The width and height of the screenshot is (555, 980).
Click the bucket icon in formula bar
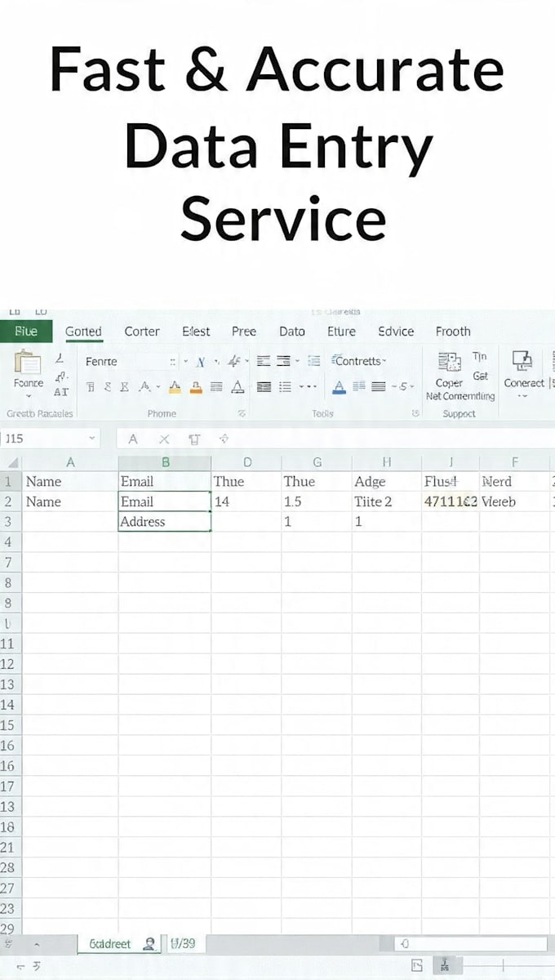194,439
